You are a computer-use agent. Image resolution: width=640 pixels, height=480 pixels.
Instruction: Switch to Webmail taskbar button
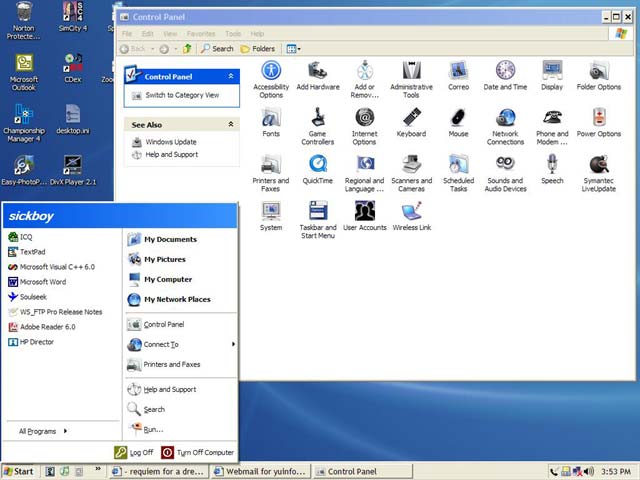261,471
